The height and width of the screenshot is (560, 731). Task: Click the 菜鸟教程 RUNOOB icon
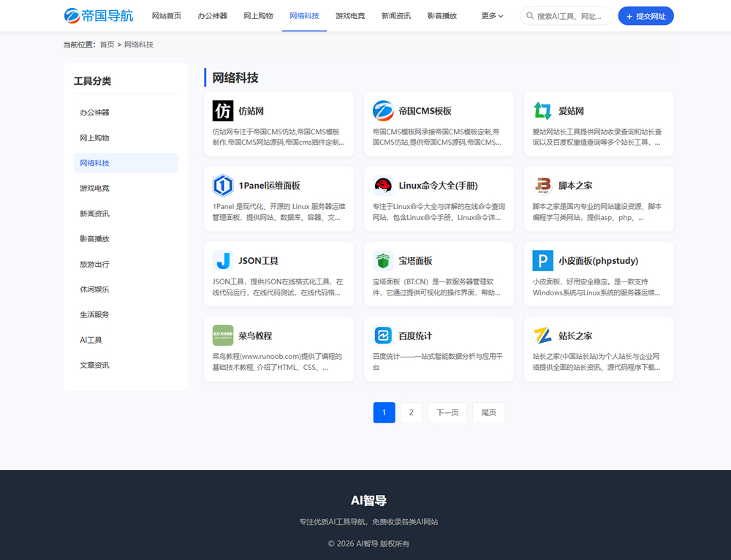tap(223, 336)
